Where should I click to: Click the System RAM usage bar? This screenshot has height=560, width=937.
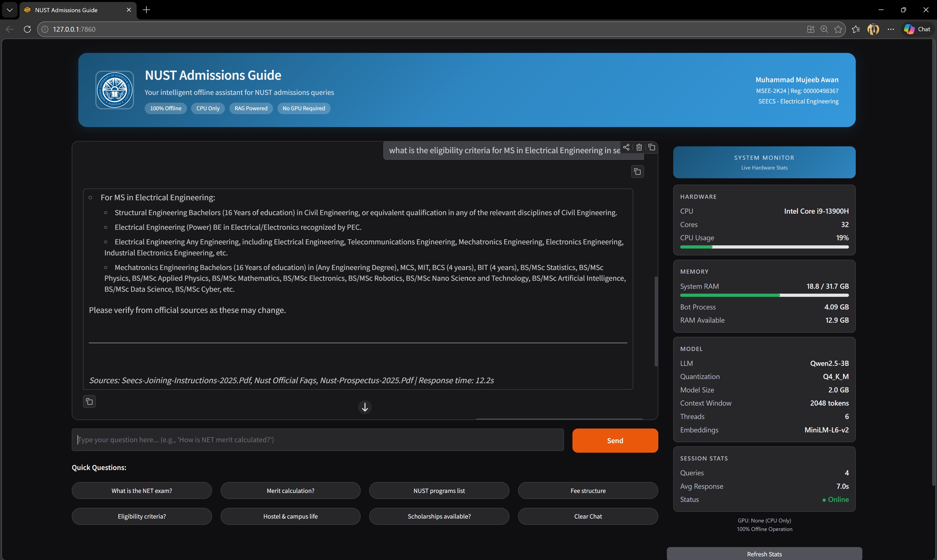pos(764,295)
